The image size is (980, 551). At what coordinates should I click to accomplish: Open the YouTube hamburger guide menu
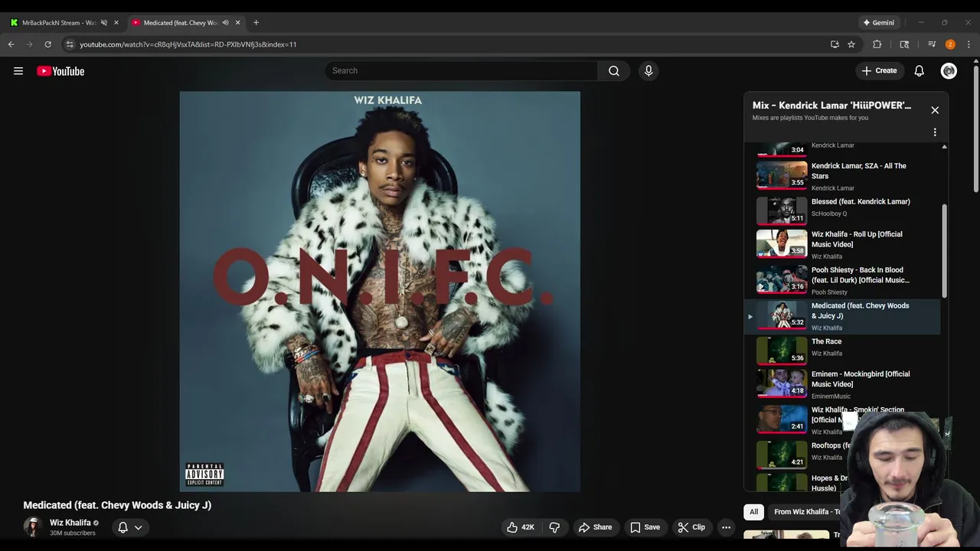pos(18,71)
